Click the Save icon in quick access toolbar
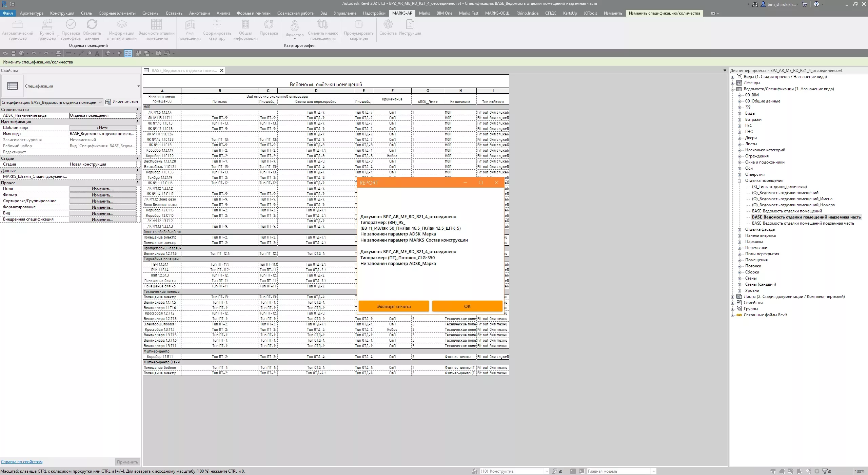Image resolution: width=868 pixels, height=475 pixels. 14,53
